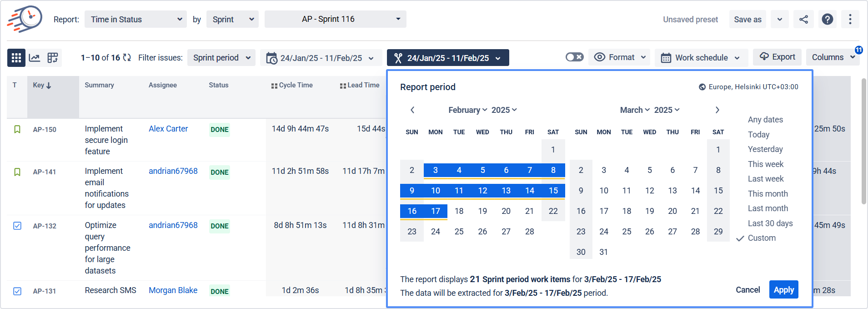868x309 pixels.
Task: Click the AP-132 task type checkbox icon
Action: tap(17, 226)
